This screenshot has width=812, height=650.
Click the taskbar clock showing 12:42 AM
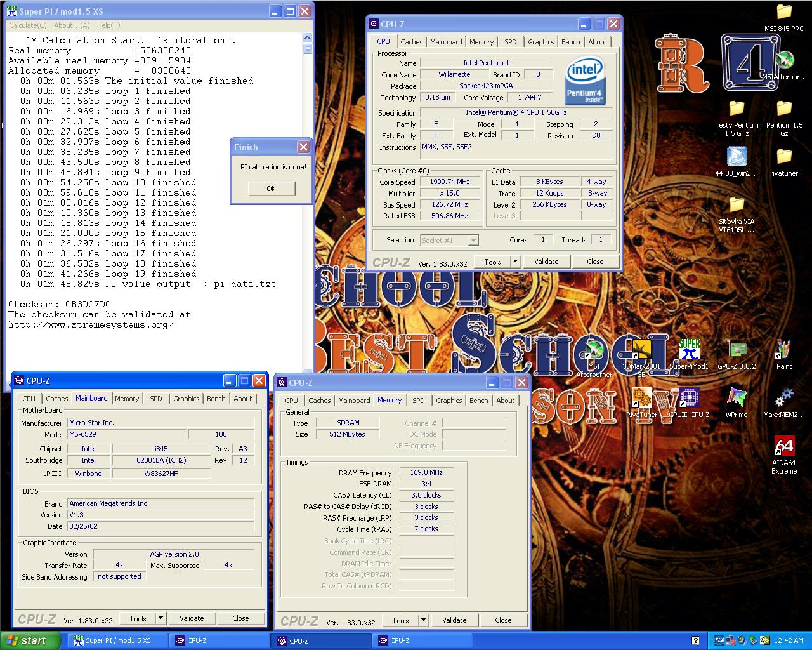(x=789, y=640)
